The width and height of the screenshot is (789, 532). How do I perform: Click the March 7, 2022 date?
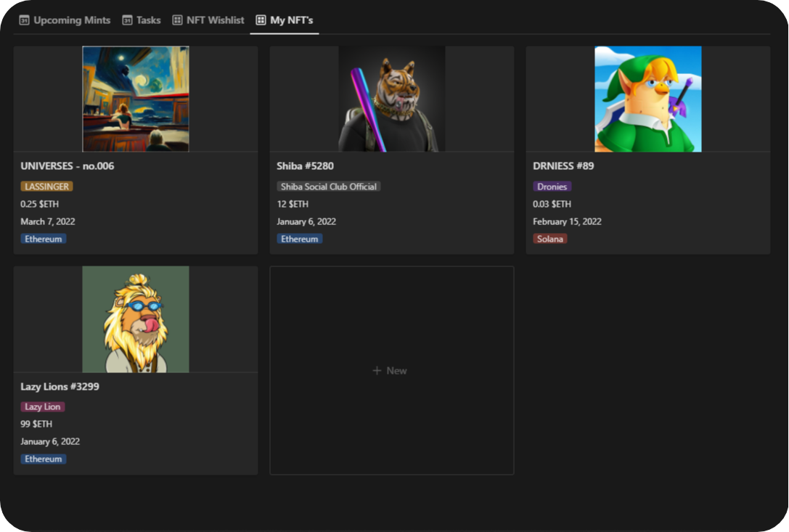coord(48,221)
